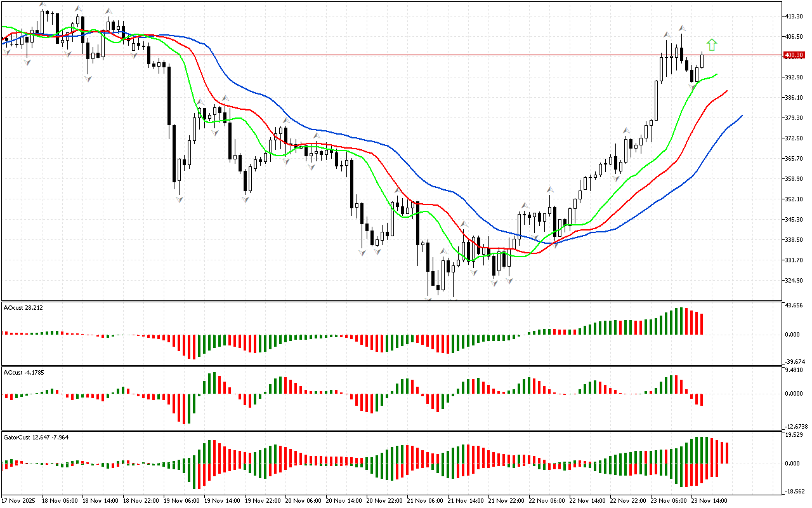This screenshot has width=812, height=508.
Task: Click tallest green ACcust bar near 19 Nov 14:00
Action: click(213, 383)
